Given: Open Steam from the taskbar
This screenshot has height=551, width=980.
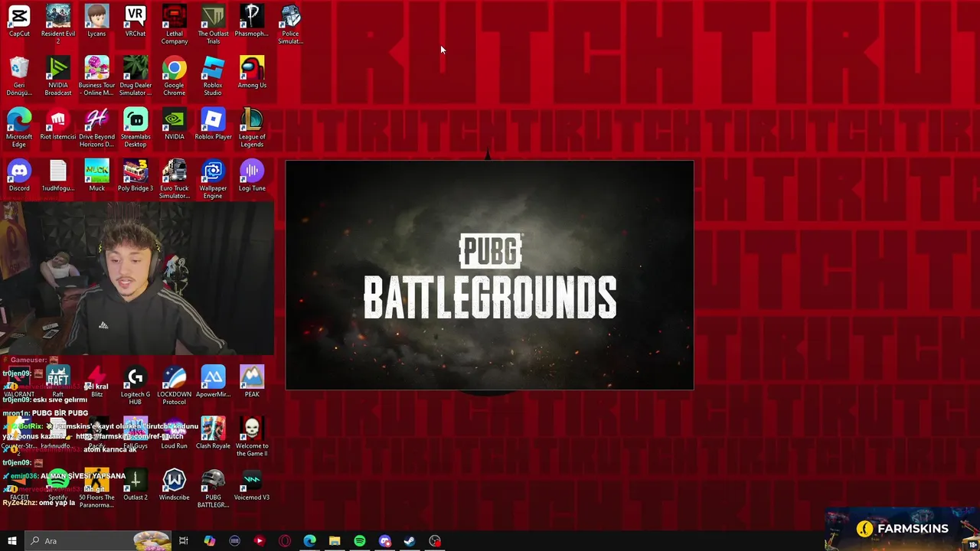Looking at the screenshot, I should pyautogui.click(x=410, y=541).
